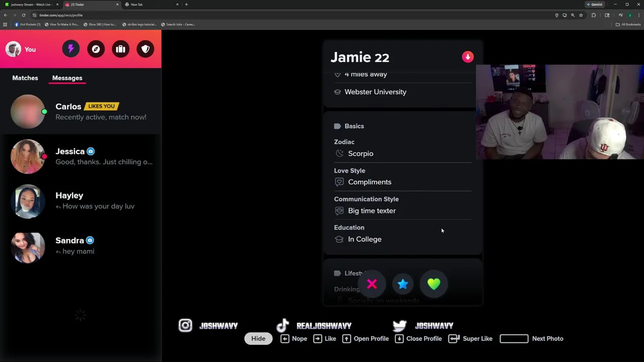
Task: Switch to joshwavy Stream browser tab
Action: pos(31,5)
